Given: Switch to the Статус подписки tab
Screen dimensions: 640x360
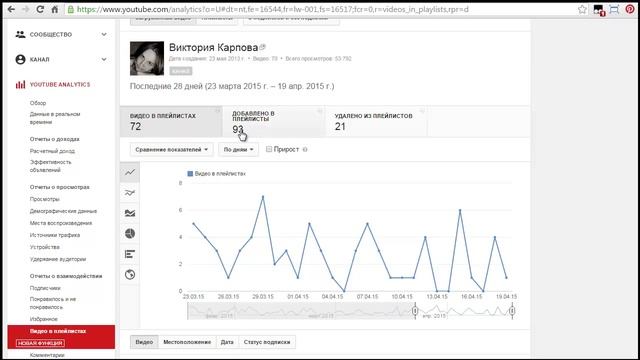Looking at the screenshot, I should (267, 342).
